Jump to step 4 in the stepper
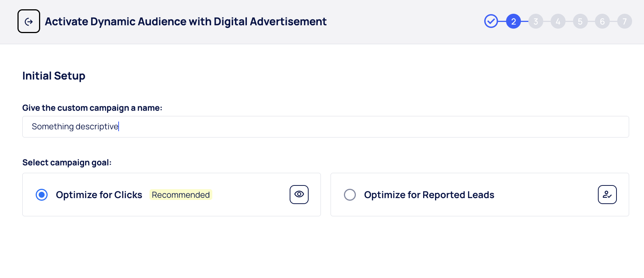The width and height of the screenshot is (644, 278). 558,21
